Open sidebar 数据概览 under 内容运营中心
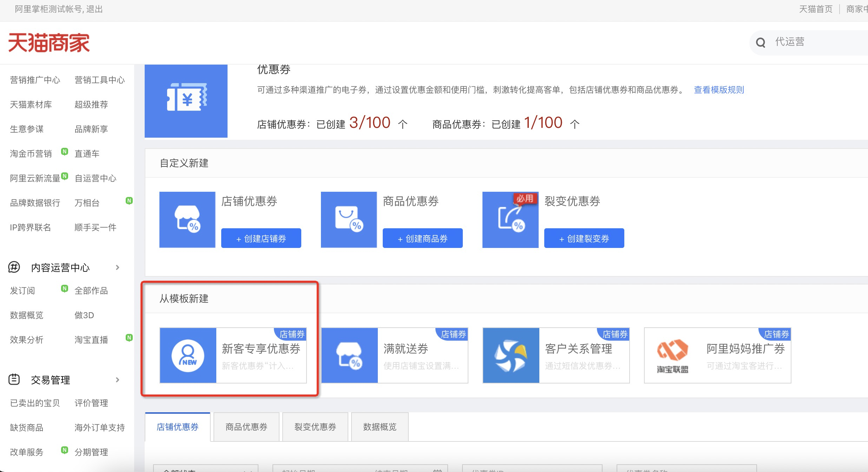868x472 pixels. point(27,315)
